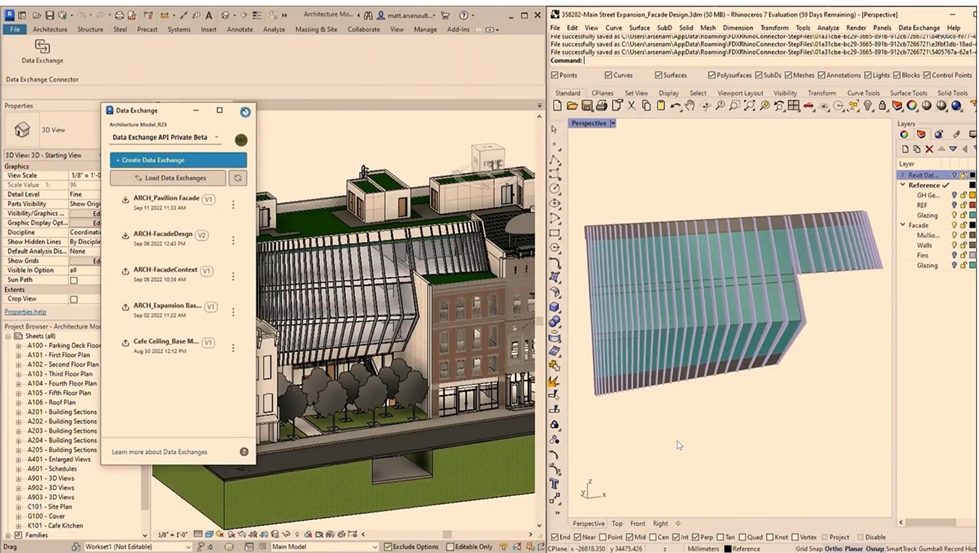Switch to the Curve Tools toolbar tab
The width and height of the screenshot is (979, 553).
pos(863,92)
